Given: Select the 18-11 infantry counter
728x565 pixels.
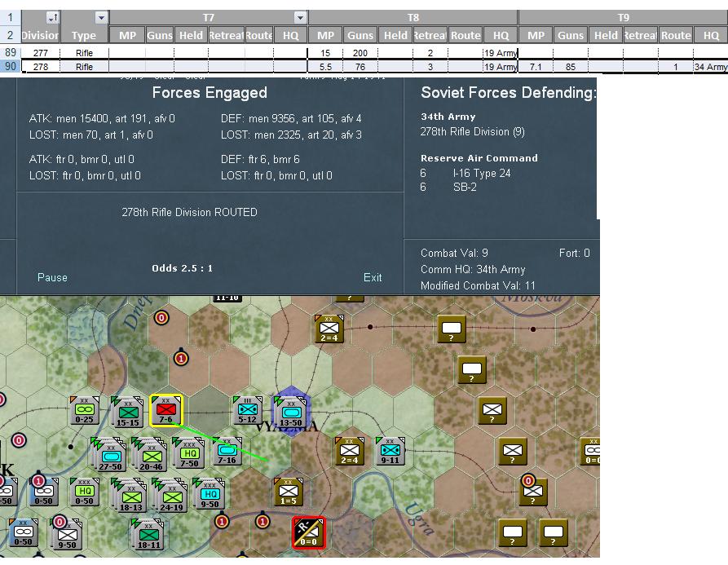Looking at the screenshot, I should (x=148, y=534).
